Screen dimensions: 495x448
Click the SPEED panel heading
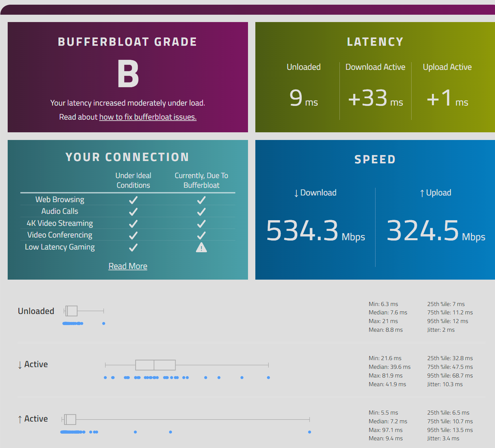[x=375, y=159]
